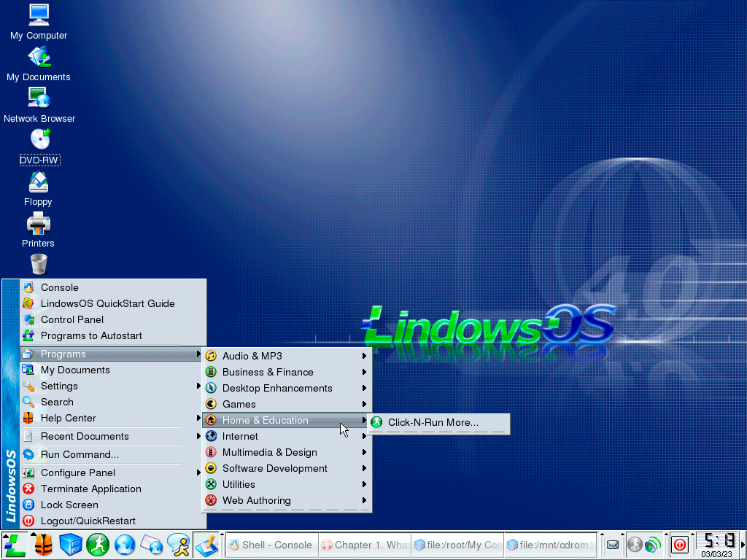The image size is (747, 560).
Task: Open the web browser globe icon in taskbar
Action: click(x=125, y=545)
